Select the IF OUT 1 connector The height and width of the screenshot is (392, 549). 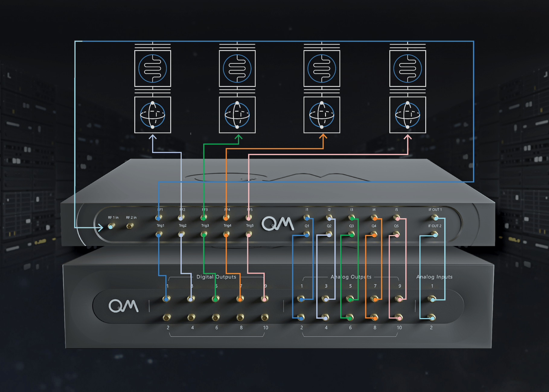tap(435, 218)
